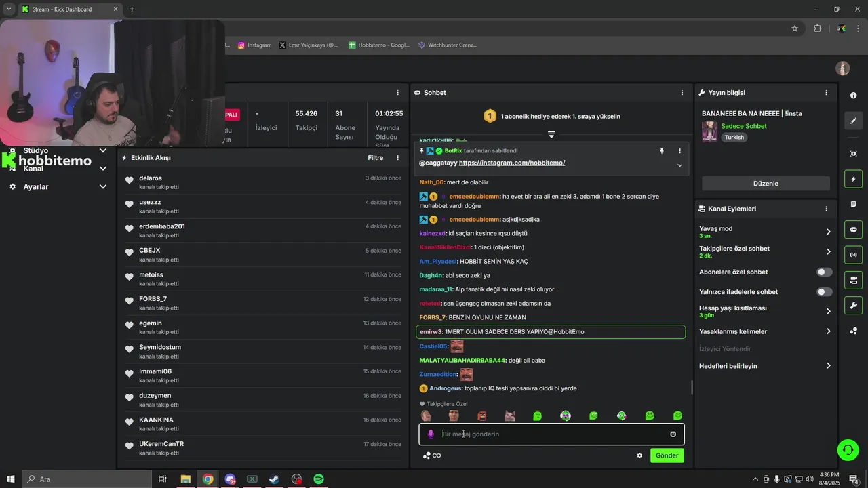Click the Windows Start button
Screen dimensions: 868x488
click(x=11, y=479)
